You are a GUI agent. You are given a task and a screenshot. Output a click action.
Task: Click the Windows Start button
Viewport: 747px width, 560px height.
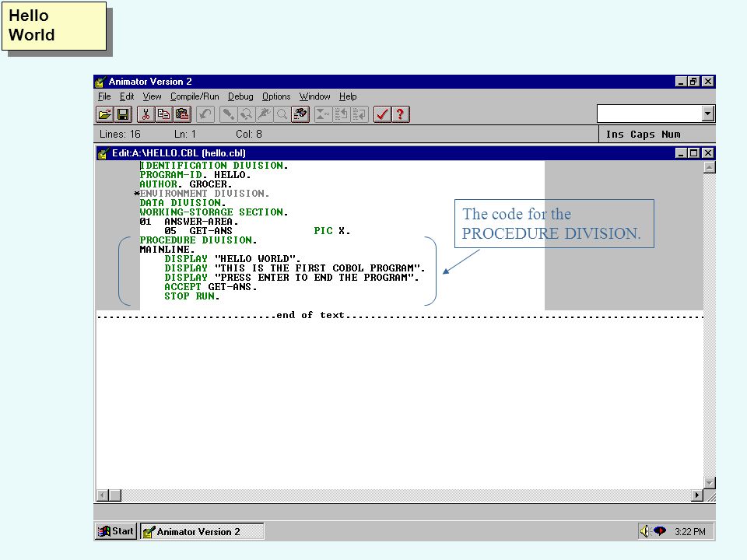[116, 531]
